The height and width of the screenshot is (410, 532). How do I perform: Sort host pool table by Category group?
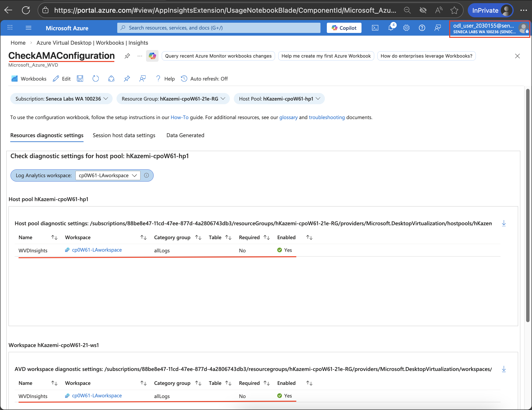[198, 237]
